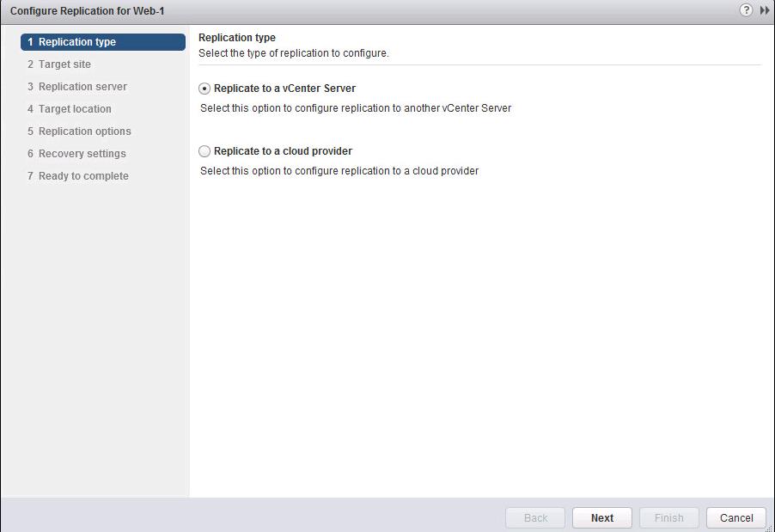
Task: Go to step 4 Target location
Action: (x=70, y=109)
